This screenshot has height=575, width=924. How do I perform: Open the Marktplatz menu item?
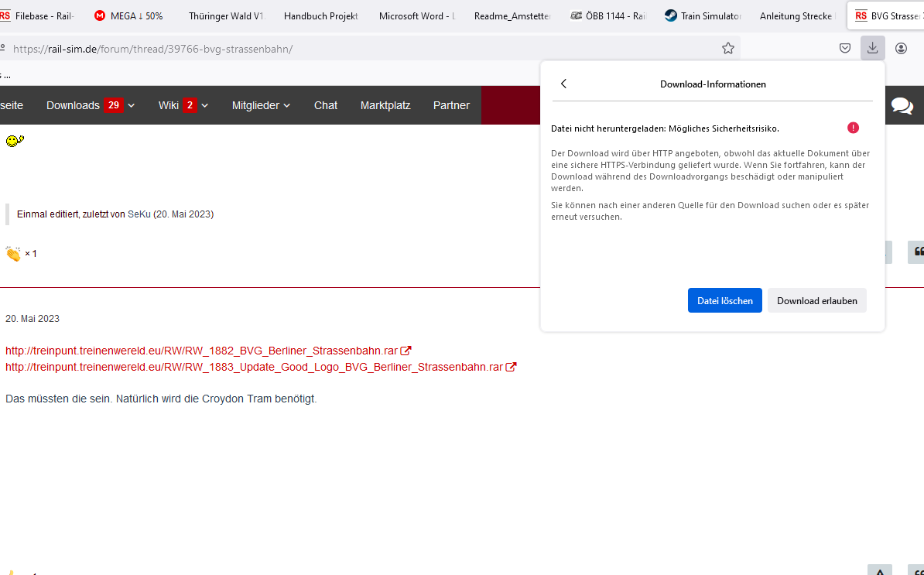(x=385, y=105)
